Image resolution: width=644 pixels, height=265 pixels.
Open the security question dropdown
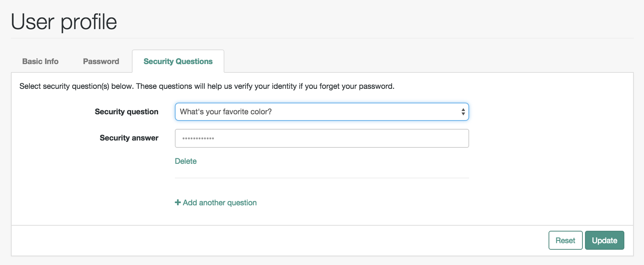point(322,112)
